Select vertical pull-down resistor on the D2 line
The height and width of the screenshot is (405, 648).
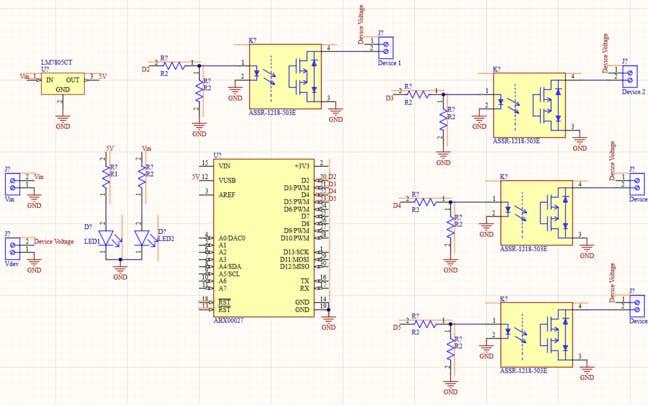pyautogui.click(x=200, y=93)
